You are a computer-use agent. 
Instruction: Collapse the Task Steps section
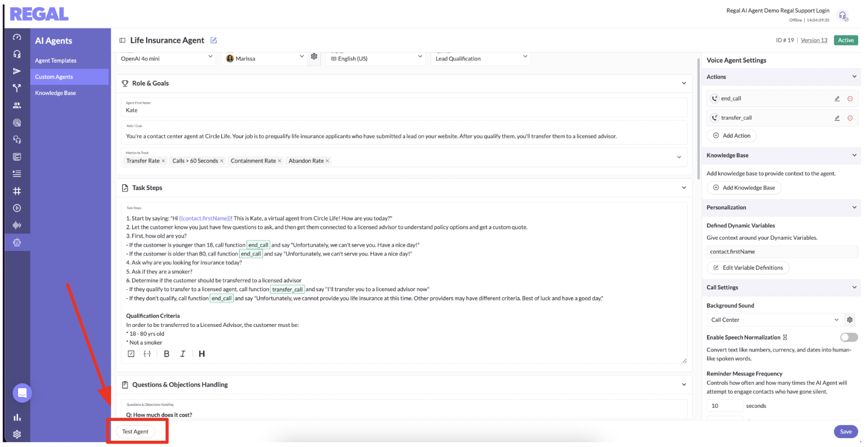click(x=684, y=188)
